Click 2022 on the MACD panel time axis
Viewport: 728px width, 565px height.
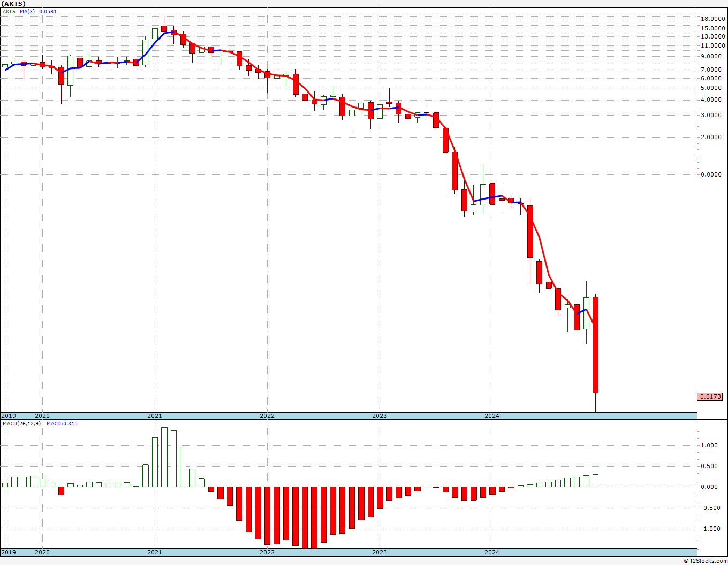(267, 552)
